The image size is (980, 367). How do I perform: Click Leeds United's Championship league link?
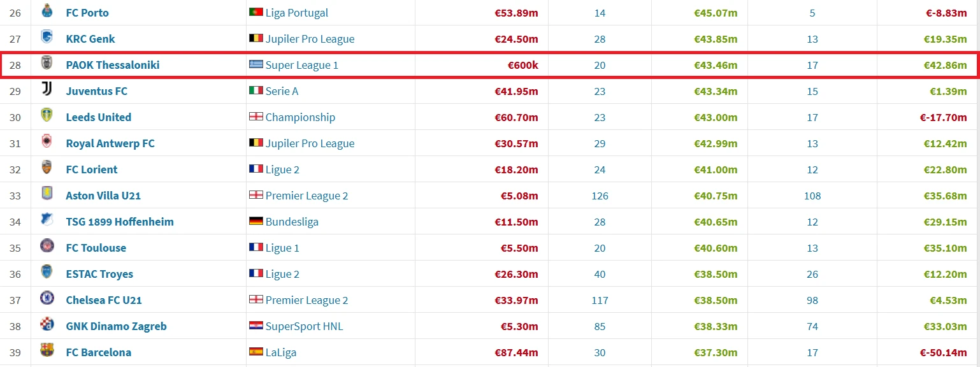pos(300,117)
